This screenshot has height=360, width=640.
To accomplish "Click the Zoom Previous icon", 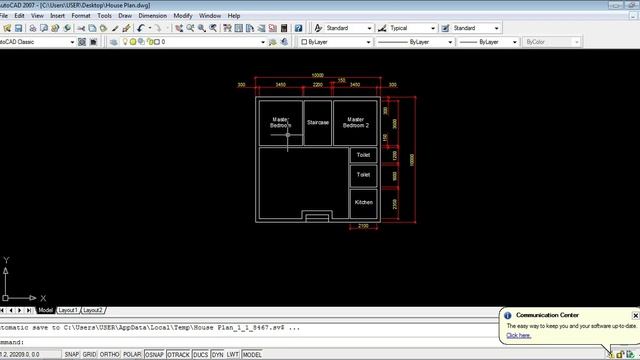I will point(213,28).
